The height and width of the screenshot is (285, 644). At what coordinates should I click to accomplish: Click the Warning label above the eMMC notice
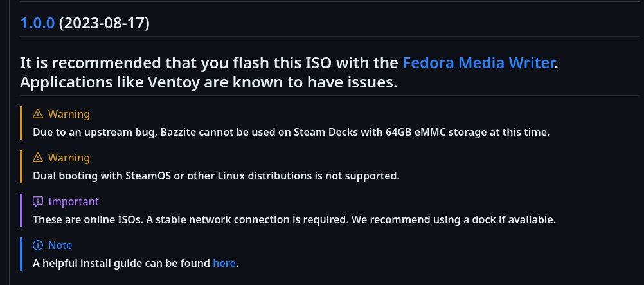(69, 115)
